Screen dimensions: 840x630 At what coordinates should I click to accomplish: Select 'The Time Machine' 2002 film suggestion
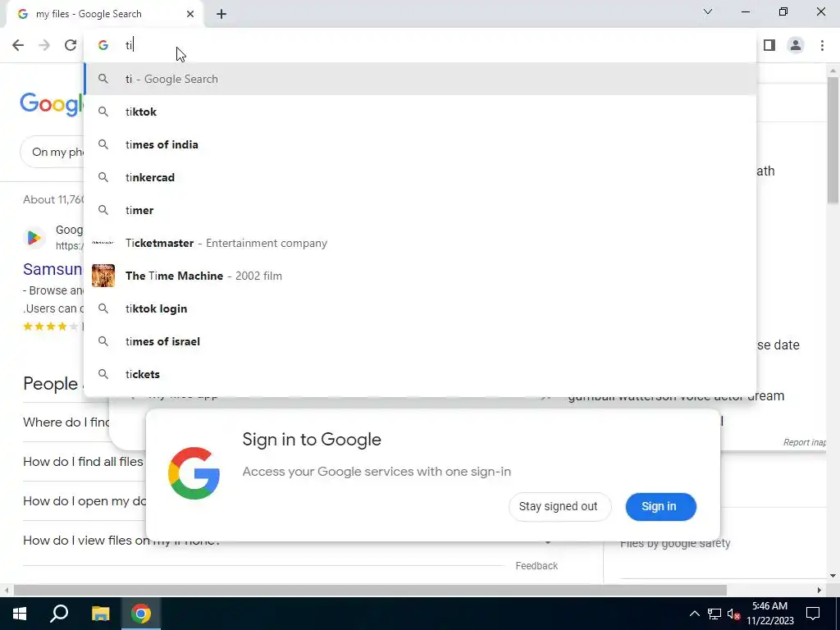click(420, 276)
